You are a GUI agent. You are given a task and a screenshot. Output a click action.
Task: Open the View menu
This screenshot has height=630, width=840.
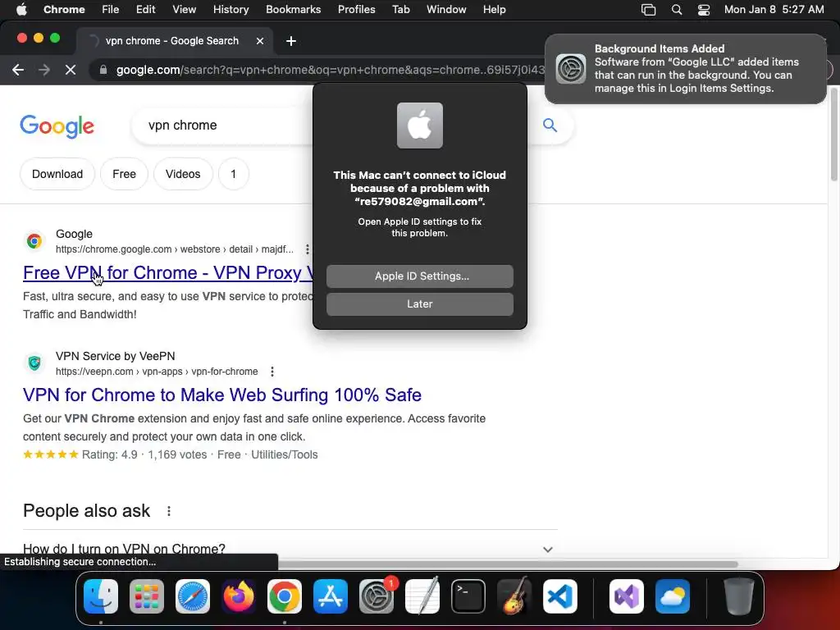tap(184, 9)
